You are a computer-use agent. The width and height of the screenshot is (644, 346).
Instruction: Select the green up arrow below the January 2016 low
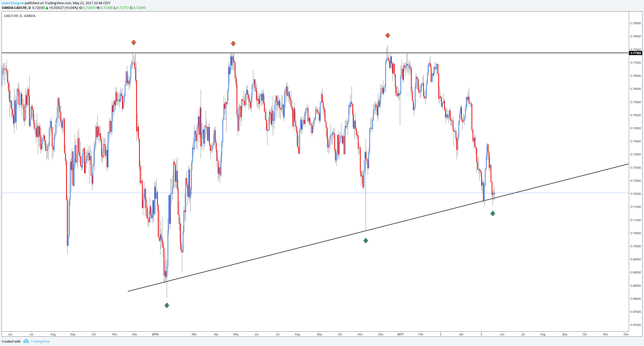click(167, 305)
